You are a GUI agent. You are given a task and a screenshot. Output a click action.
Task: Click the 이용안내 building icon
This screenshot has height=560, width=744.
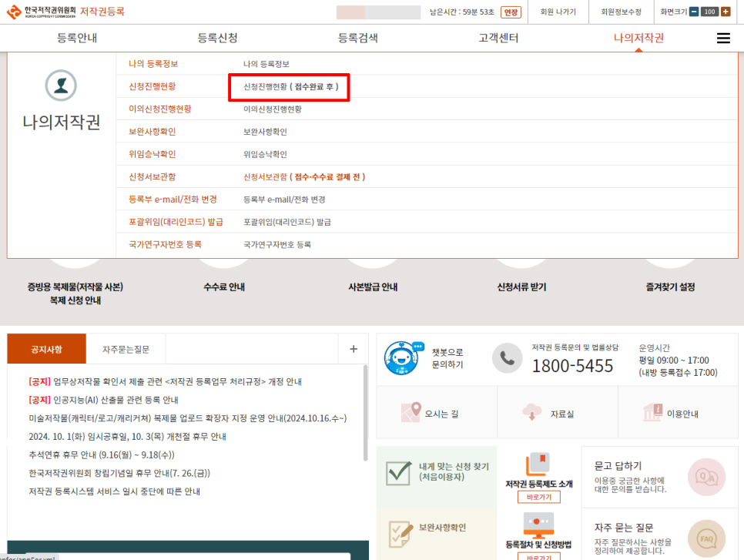[x=653, y=412]
